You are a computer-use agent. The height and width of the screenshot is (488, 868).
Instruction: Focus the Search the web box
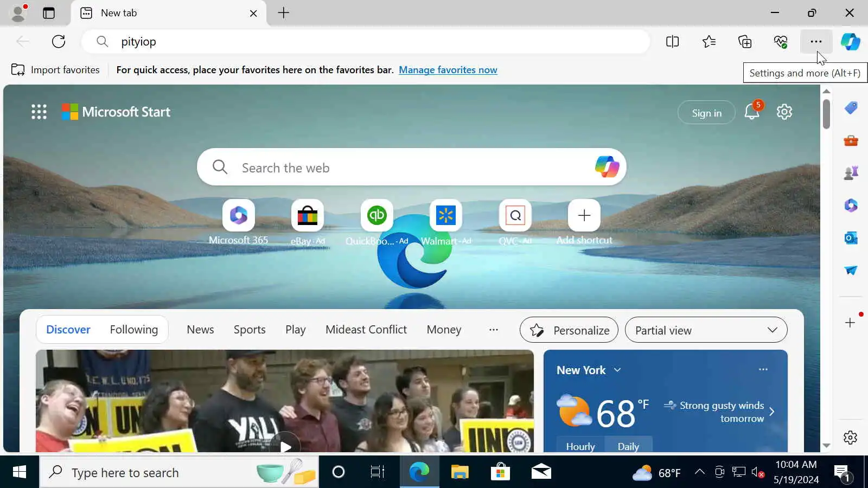click(411, 167)
